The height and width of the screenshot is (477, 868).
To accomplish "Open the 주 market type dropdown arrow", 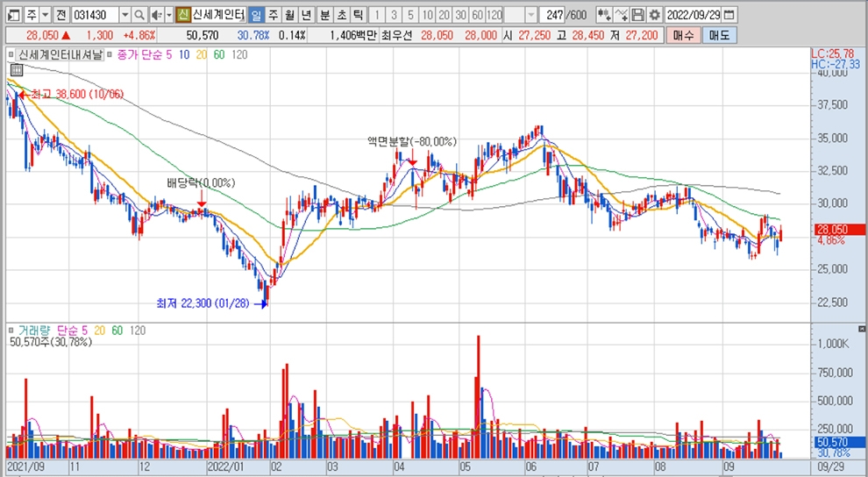I will pyautogui.click(x=45, y=14).
